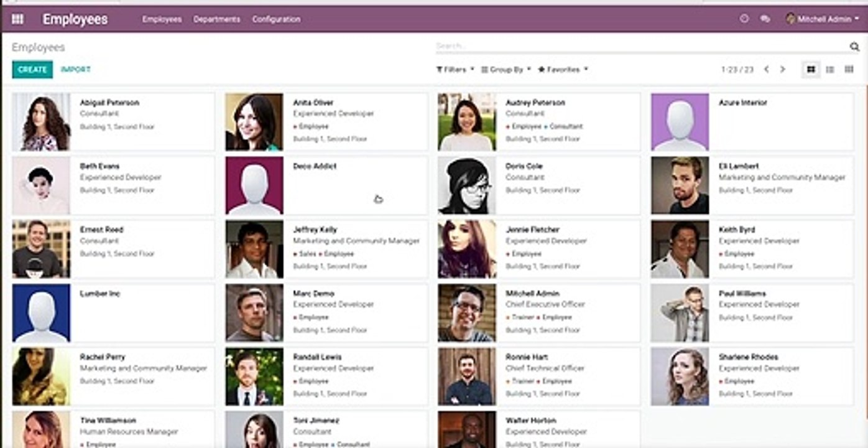The image size is (868, 448).
Task: Select the Azure Interior name
Action: (x=742, y=103)
